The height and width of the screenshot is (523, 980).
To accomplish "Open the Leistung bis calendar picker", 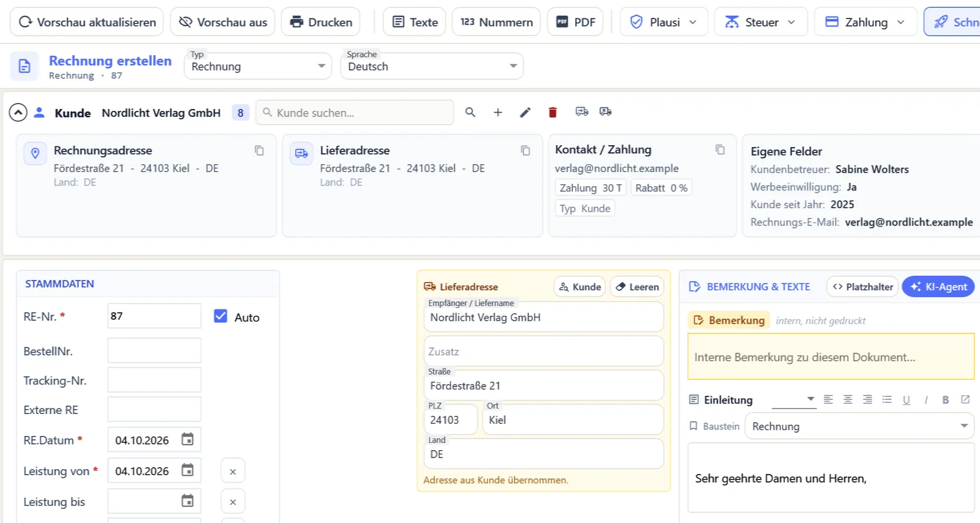I will 187,500.
